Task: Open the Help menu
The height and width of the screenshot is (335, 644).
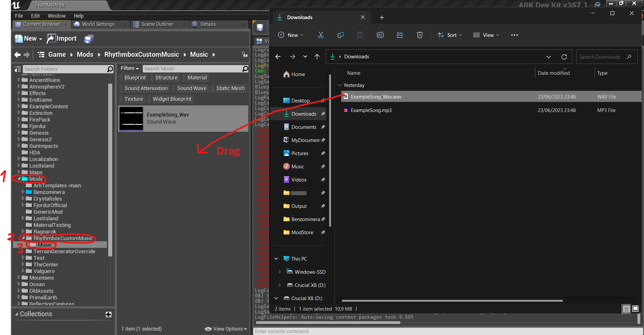Action: (79, 16)
